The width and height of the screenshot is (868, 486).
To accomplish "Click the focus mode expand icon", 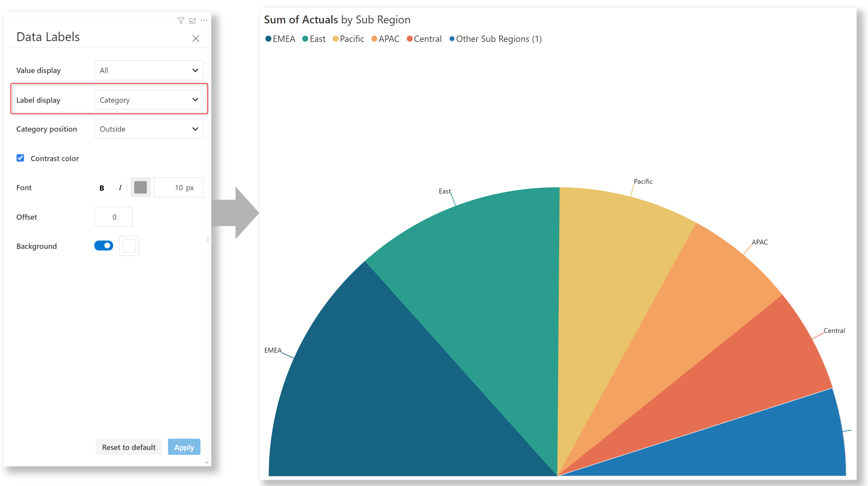I will 192,21.
